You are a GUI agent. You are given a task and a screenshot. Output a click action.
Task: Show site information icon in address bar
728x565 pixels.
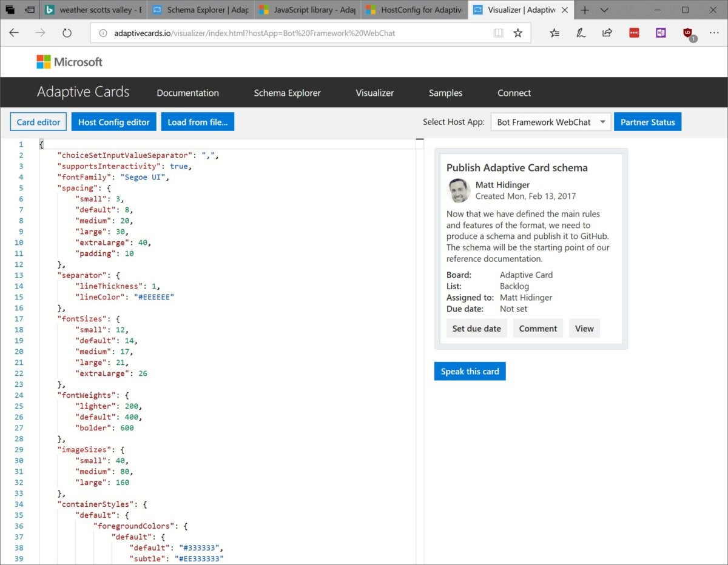coord(103,33)
